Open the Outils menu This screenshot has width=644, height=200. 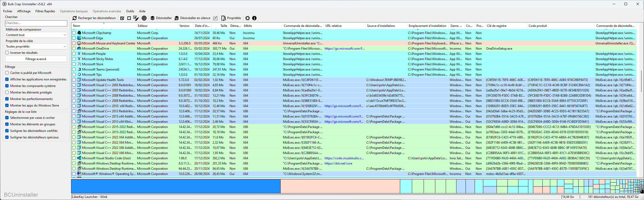[130, 11]
